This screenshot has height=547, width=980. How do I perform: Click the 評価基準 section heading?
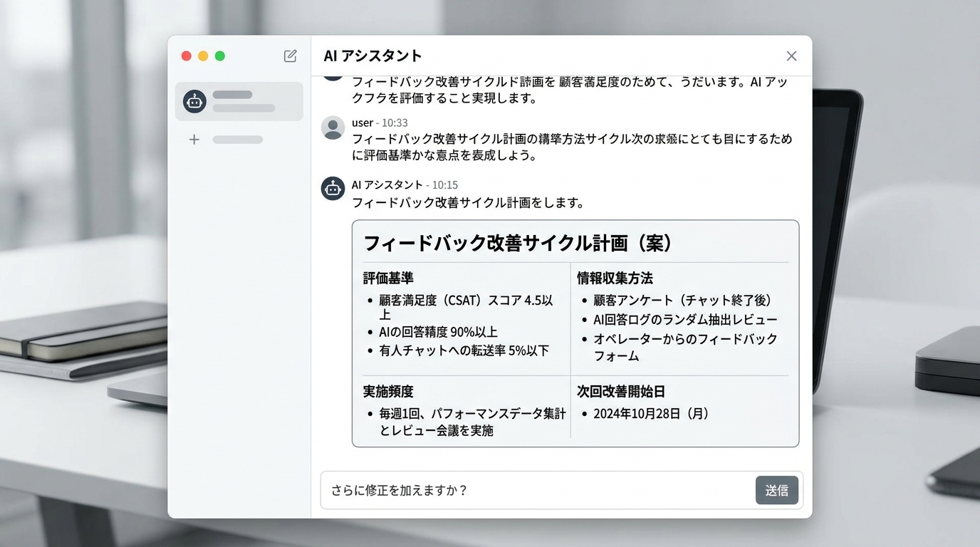click(388, 278)
